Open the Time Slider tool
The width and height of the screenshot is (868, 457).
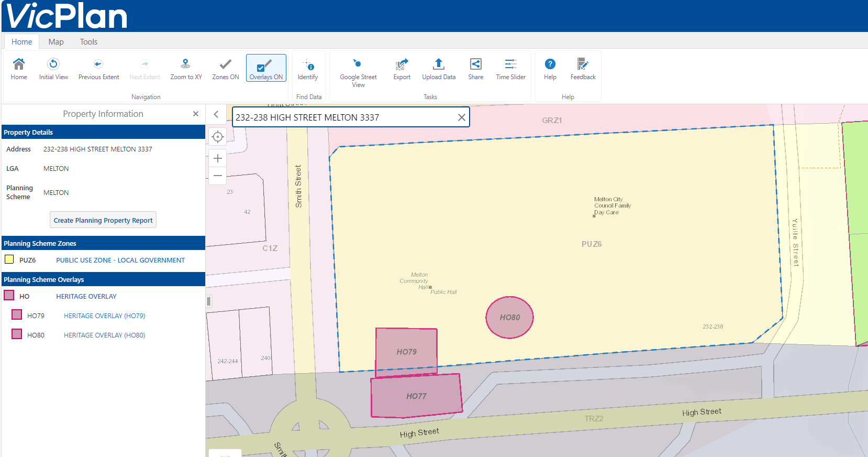click(x=510, y=69)
